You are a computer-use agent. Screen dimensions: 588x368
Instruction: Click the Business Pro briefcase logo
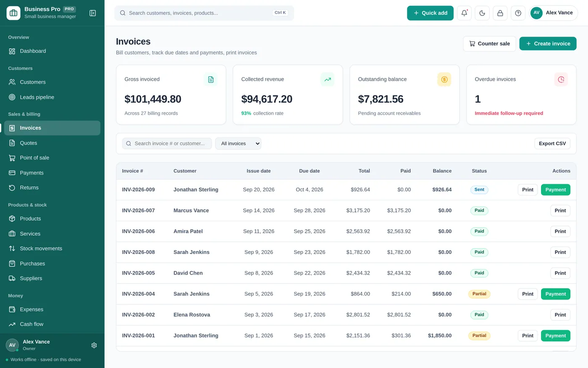[x=13, y=13]
